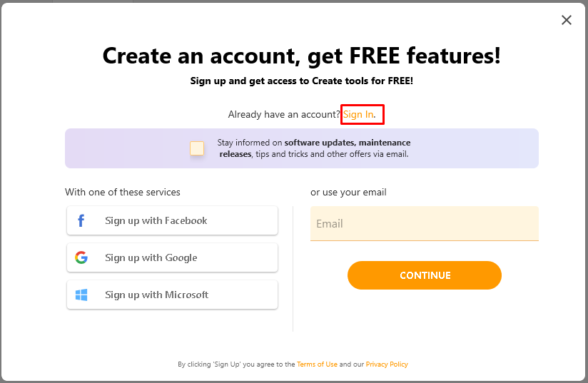This screenshot has width=588, height=383.
Task: Open the Terms of Use link
Action: click(x=317, y=364)
